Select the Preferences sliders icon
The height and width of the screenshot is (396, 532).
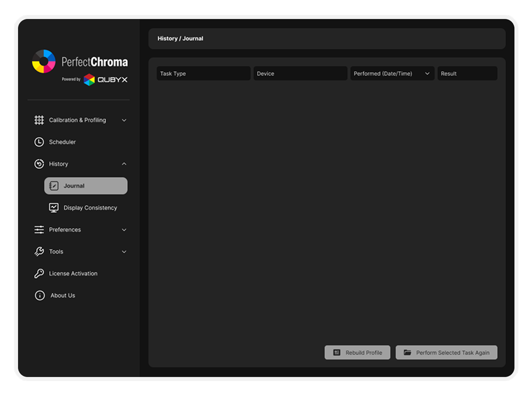click(x=39, y=230)
